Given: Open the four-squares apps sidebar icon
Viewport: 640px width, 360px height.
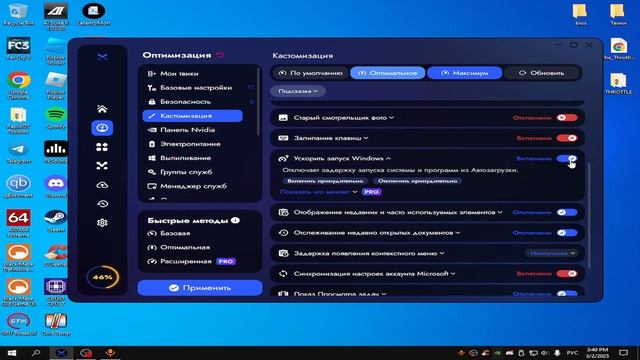Looking at the screenshot, I should [x=102, y=147].
